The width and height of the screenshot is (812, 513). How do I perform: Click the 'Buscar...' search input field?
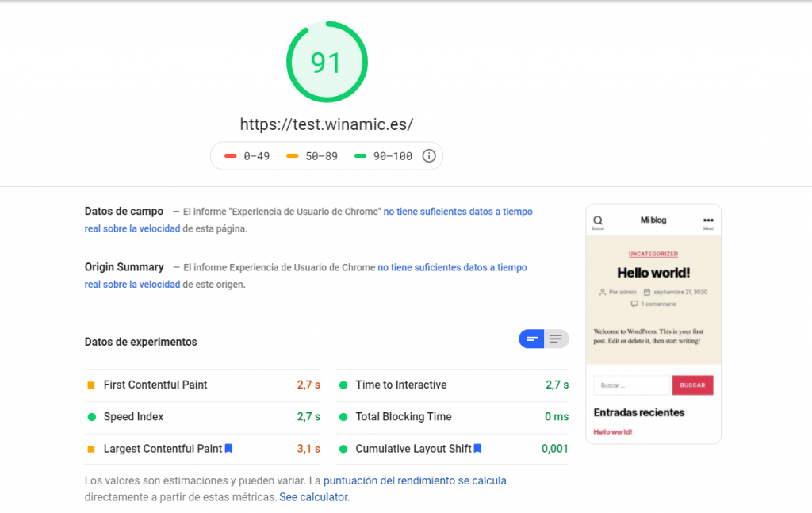click(x=632, y=385)
